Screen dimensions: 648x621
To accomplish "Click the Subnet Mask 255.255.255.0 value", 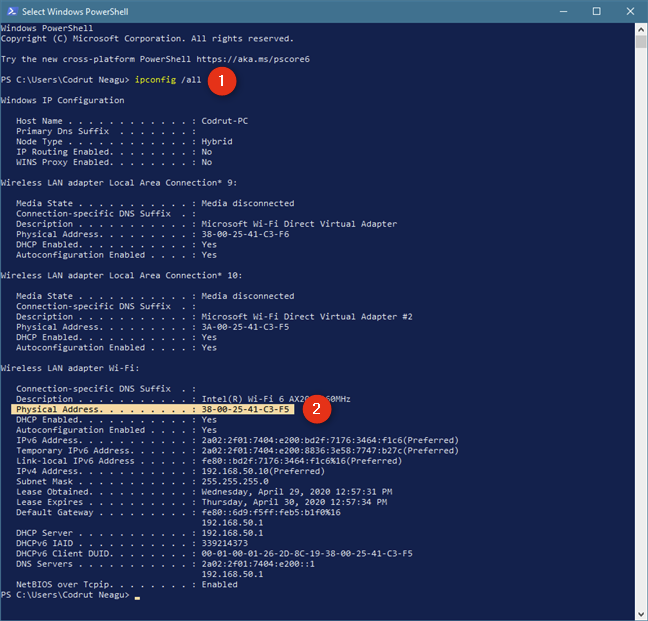I will [x=235, y=482].
